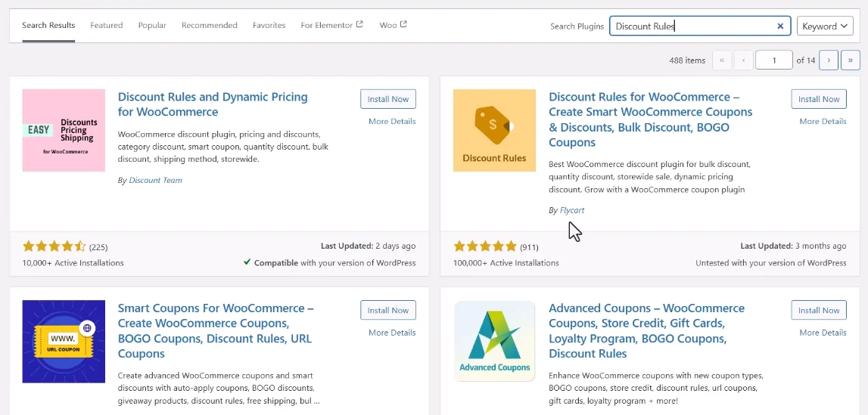The width and height of the screenshot is (868, 415).
Task: Open the Smart Coupons For WooCommerce title link
Action: tap(216, 330)
